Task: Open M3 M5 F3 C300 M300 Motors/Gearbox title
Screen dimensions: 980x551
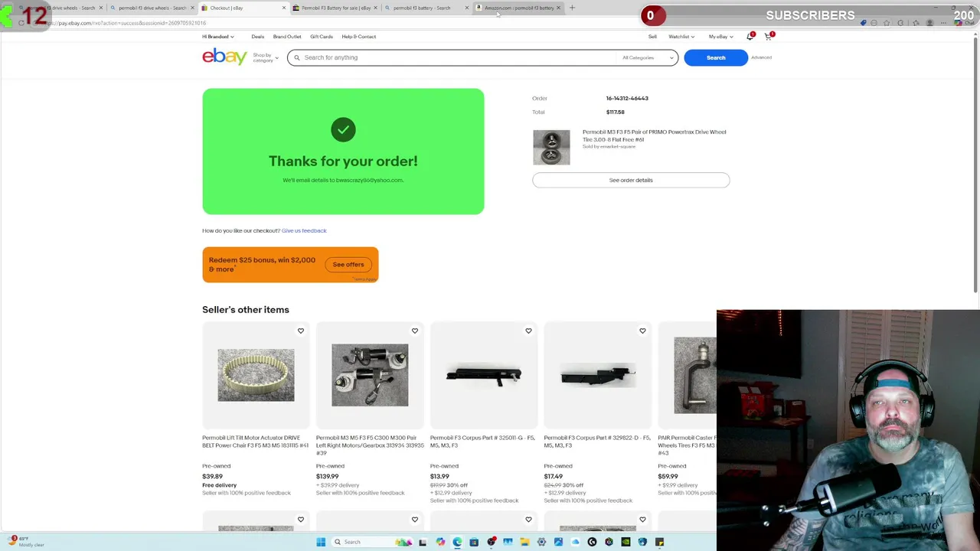Action: 370,445
